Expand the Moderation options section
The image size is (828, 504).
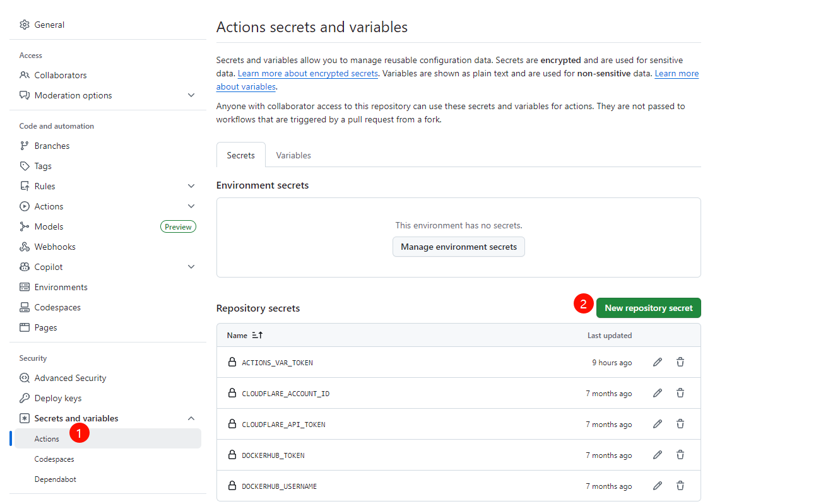[191, 95]
